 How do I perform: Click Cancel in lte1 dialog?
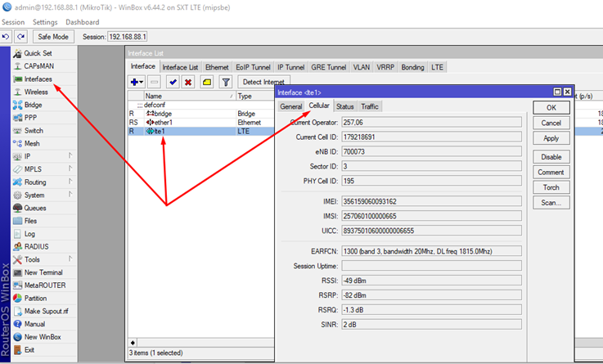click(551, 123)
